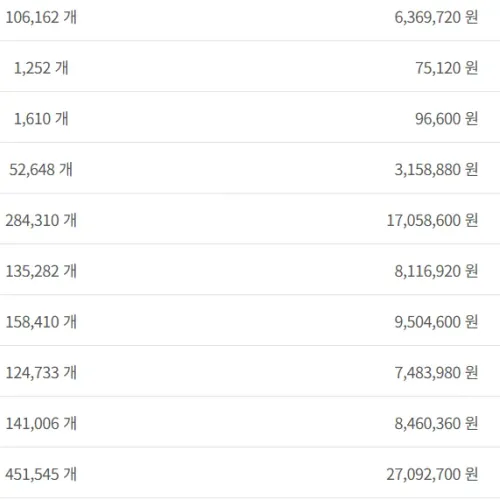Click the 158,410 개 quantity cell
The height and width of the screenshot is (500, 500).
(41, 322)
